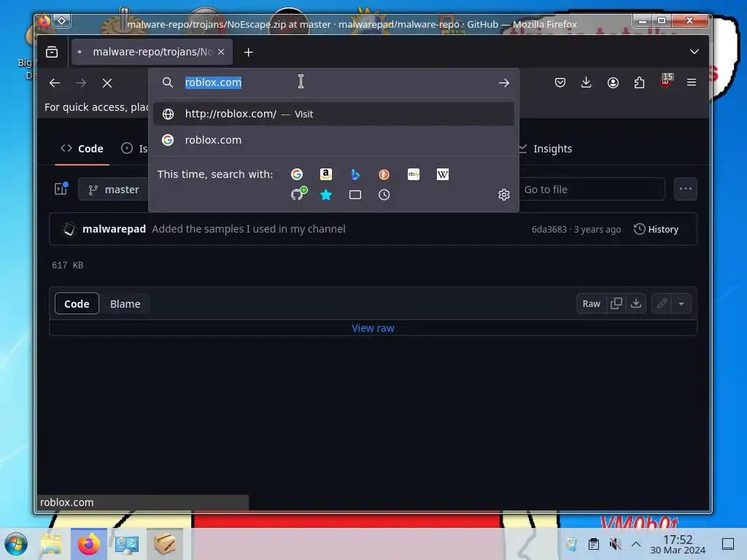Open commit 6da3683 link
The width and height of the screenshot is (747, 560).
pyautogui.click(x=549, y=230)
